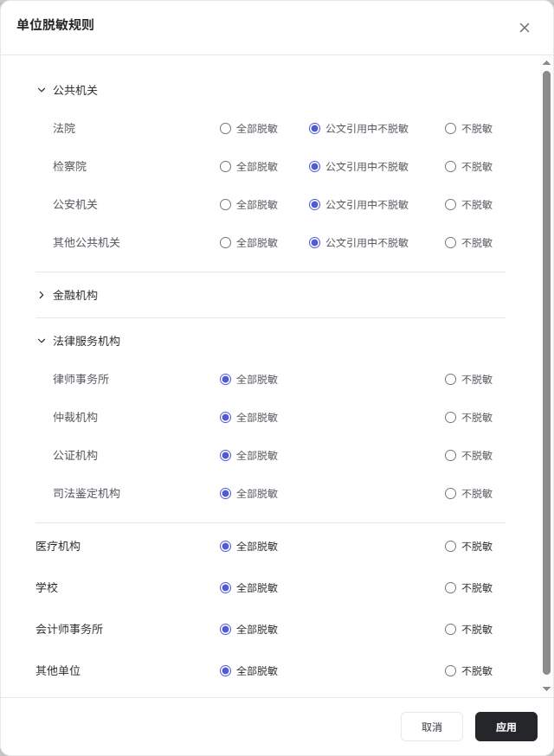The height and width of the screenshot is (756, 554).
Task: Click the 医疗机构 row label
Action: pos(58,547)
